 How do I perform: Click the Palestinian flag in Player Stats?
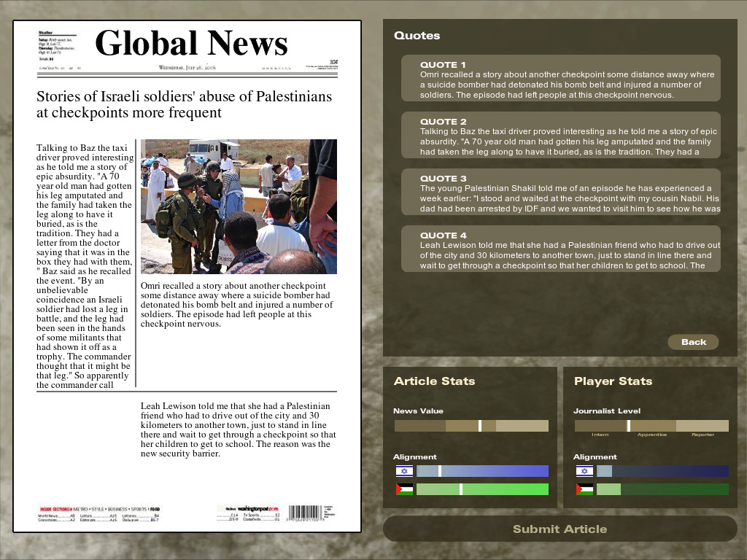coord(584,489)
